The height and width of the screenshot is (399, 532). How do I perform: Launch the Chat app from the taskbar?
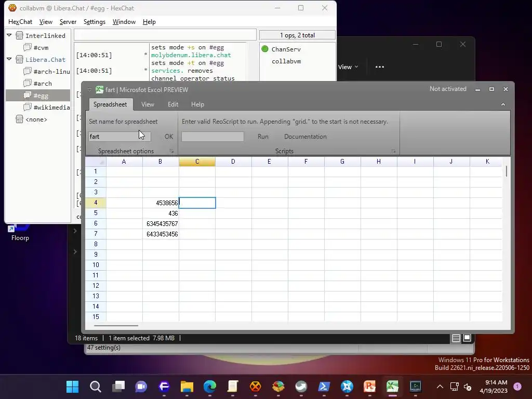pyautogui.click(x=141, y=387)
